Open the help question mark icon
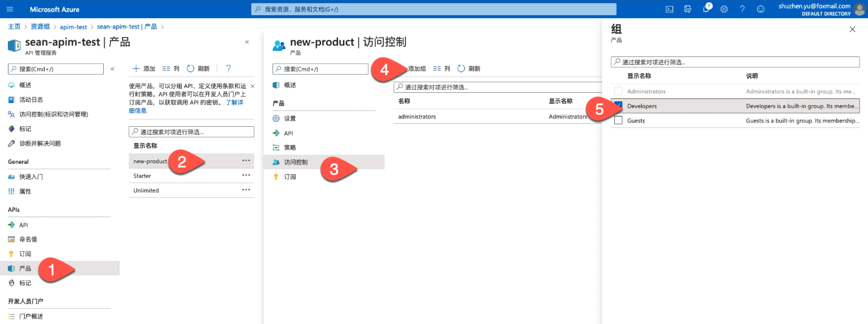Screen dimensions: 868x324 click(x=742, y=9)
